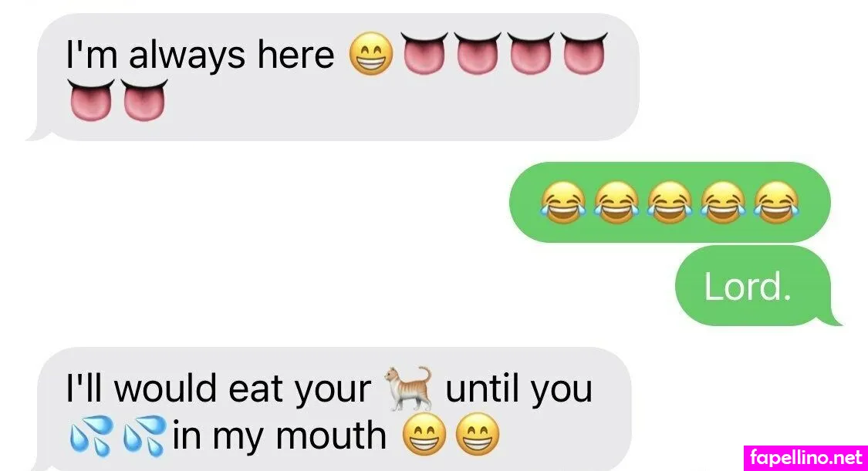Tap the last crying-laughing emoji in the green bubble
This screenshot has height=471, width=868.
(x=776, y=202)
